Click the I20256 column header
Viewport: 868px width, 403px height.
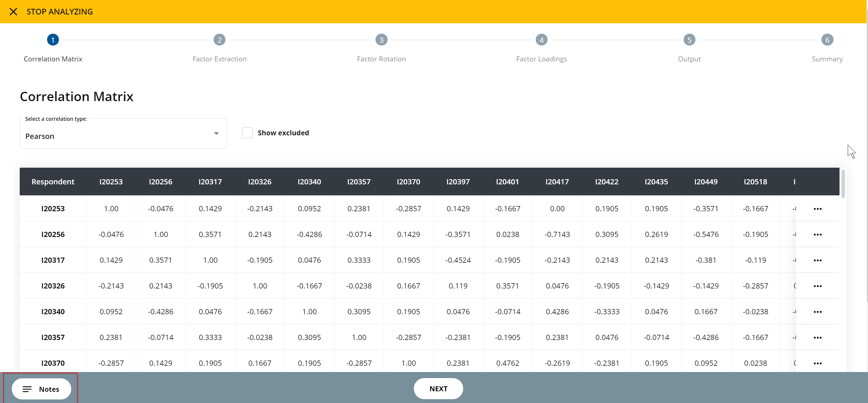[161, 182]
